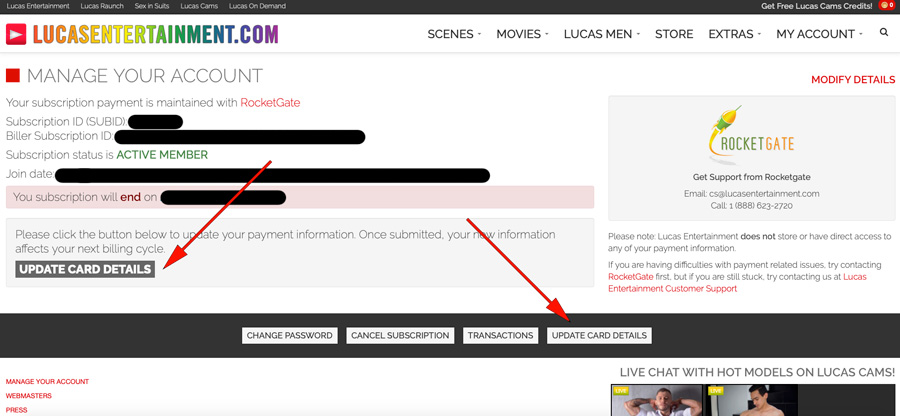Image resolution: width=900 pixels, height=416 pixels.
Task: Open Lucas Entertainment top bar link
Action: pyautogui.click(x=38, y=6)
